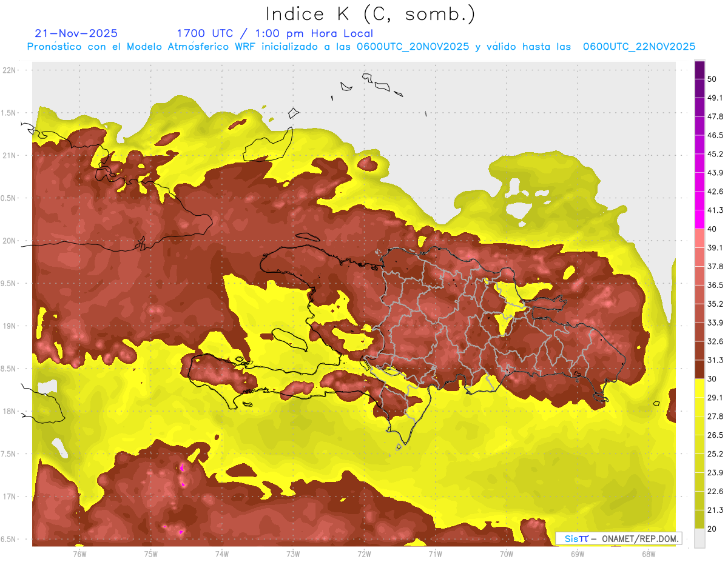Click longitude label "72W"
Screen dimensions: 728x562
[364, 554]
